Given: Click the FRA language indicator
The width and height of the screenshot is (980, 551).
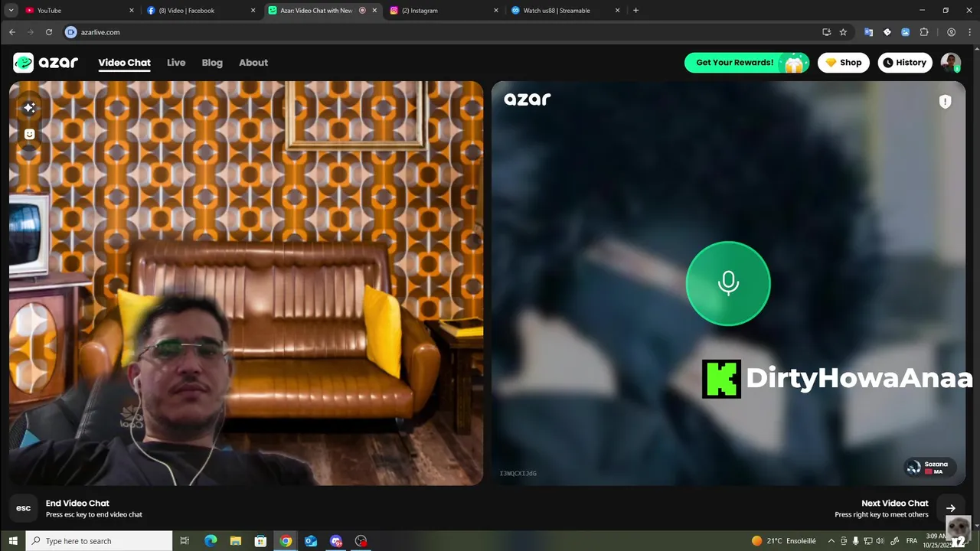Looking at the screenshot, I should pos(912,541).
